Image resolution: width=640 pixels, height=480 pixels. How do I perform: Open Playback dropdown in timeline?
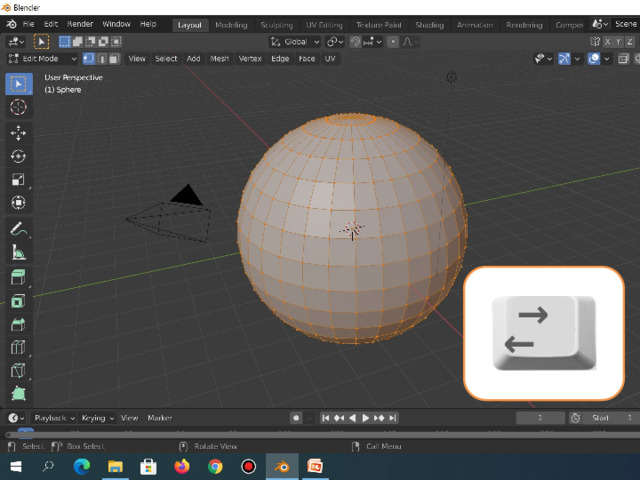pos(54,418)
